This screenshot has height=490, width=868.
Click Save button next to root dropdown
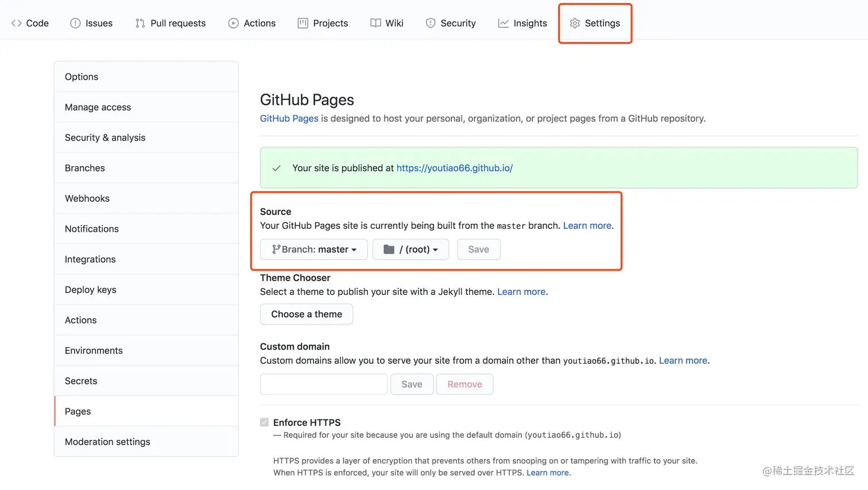tap(479, 249)
